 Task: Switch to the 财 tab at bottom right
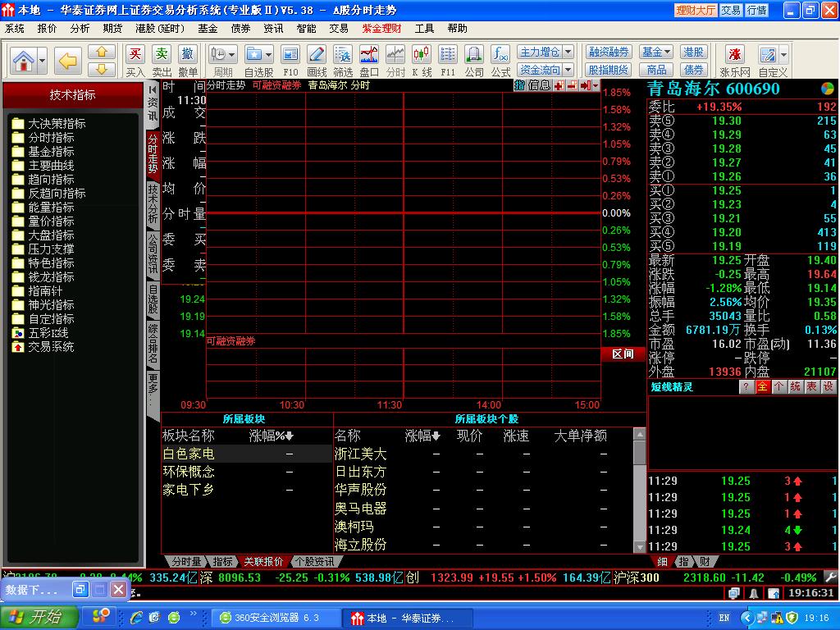point(705,561)
